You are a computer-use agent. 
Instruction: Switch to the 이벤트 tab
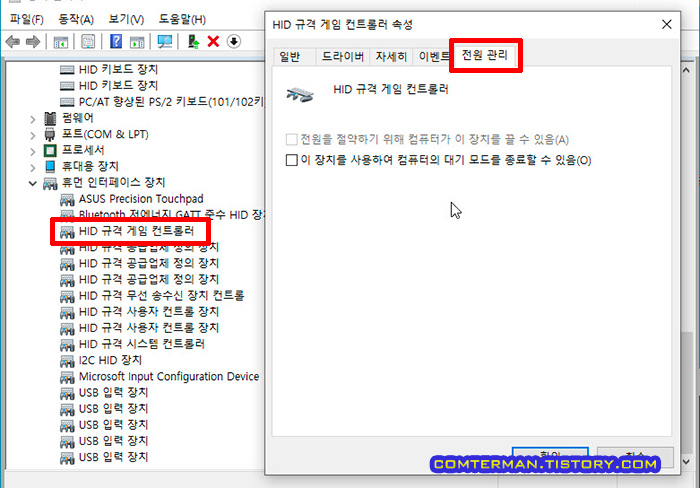click(x=431, y=57)
